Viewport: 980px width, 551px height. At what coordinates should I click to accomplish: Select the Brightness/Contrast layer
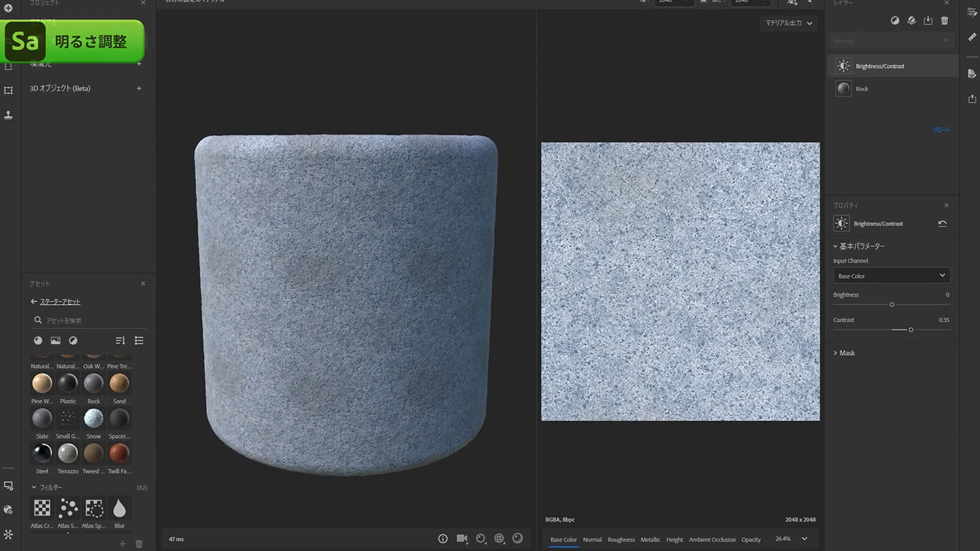tap(892, 66)
